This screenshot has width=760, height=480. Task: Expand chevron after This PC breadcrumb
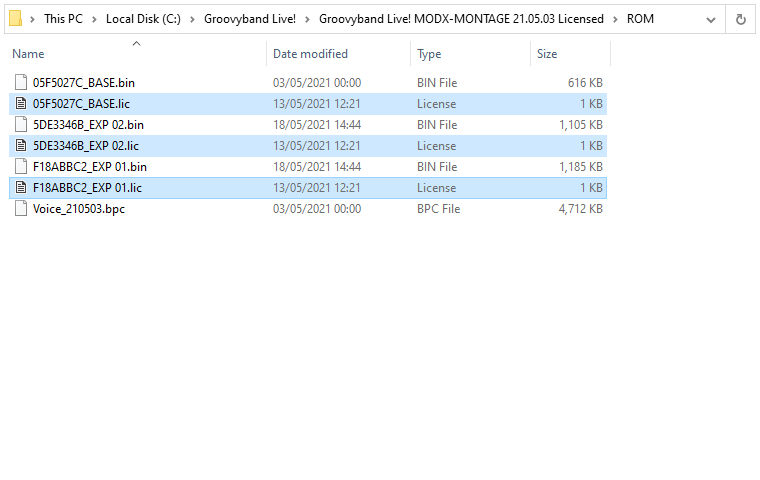click(95, 19)
